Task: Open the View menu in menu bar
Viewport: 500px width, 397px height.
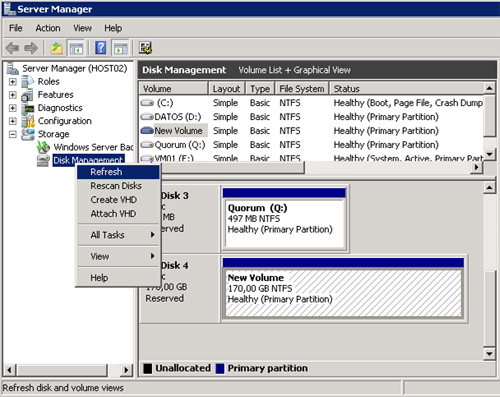Action: click(x=82, y=28)
